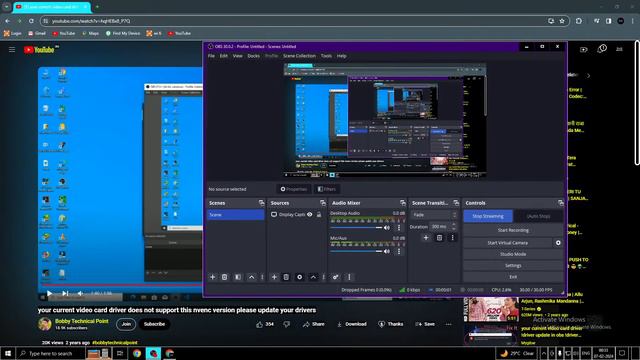This screenshot has height=360, width=640.
Task: Add a new source with plus icon
Action: point(274,277)
